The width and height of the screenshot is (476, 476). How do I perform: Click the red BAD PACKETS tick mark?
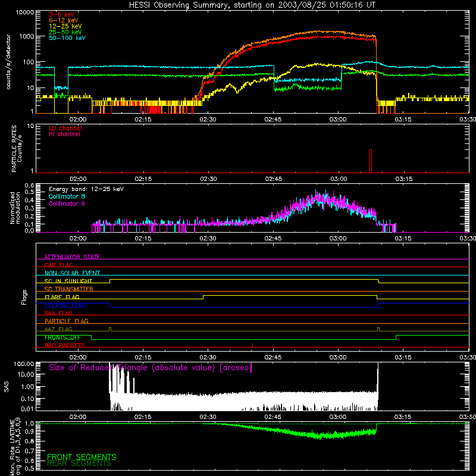click(x=252, y=345)
